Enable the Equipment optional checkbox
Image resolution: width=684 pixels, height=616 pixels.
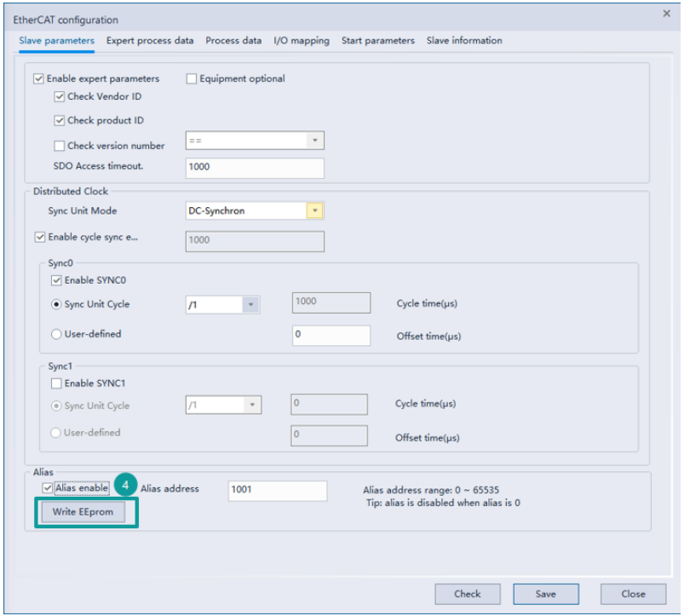click(192, 79)
